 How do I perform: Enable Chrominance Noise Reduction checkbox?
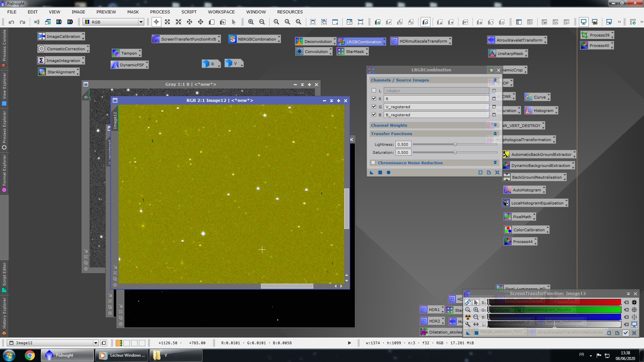click(373, 163)
